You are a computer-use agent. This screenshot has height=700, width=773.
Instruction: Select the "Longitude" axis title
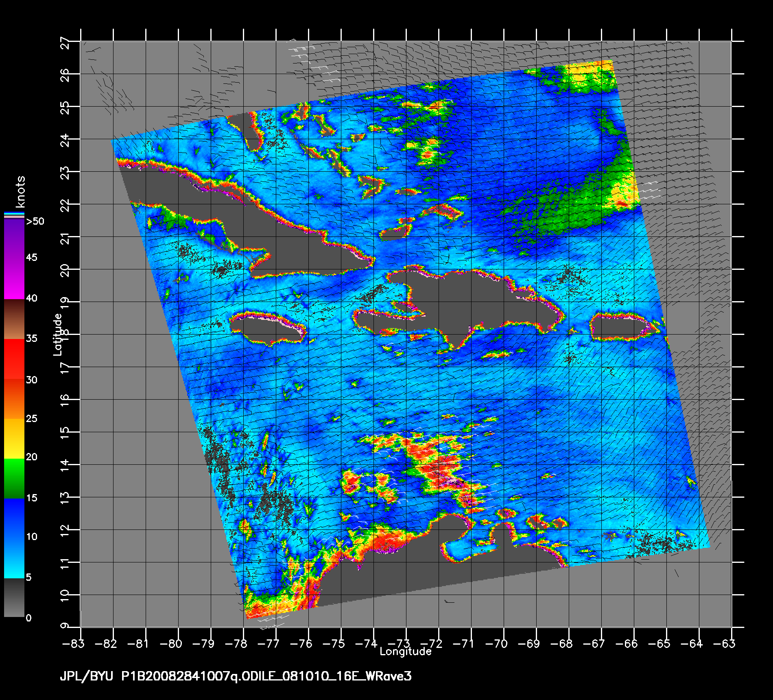click(x=405, y=652)
